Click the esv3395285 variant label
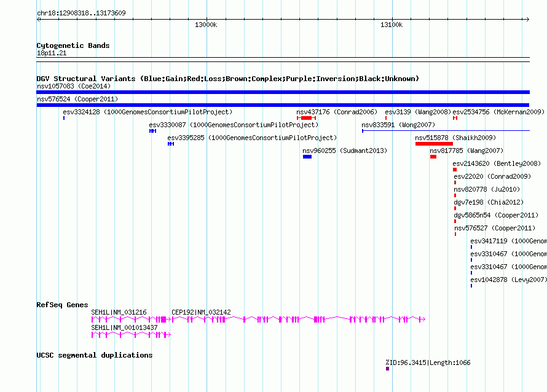 (x=252, y=138)
